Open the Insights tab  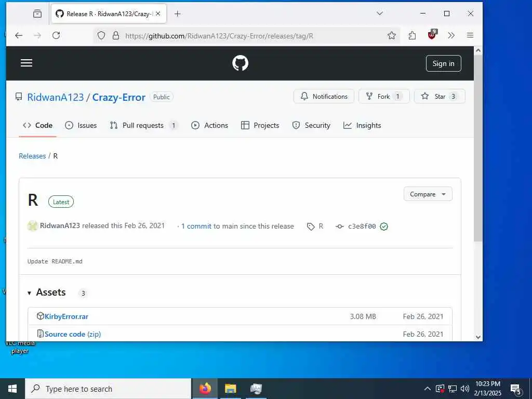pyautogui.click(x=362, y=126)
